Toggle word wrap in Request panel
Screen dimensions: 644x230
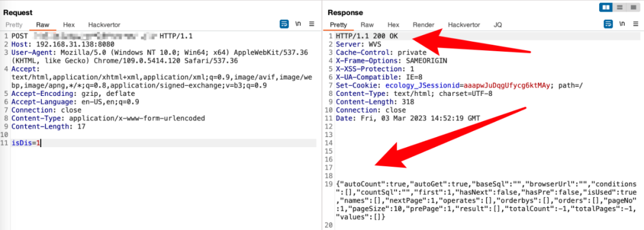pos(284,24)
